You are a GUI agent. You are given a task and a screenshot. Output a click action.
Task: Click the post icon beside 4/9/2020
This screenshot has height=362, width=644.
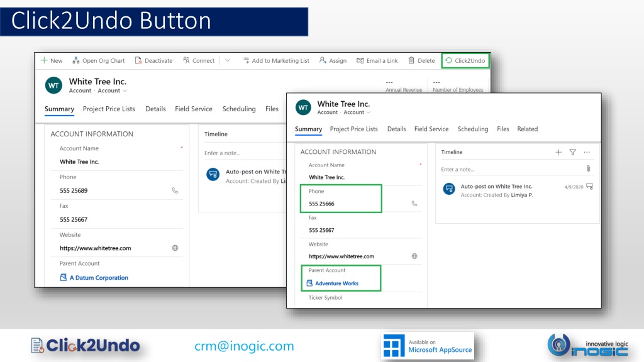590,187
